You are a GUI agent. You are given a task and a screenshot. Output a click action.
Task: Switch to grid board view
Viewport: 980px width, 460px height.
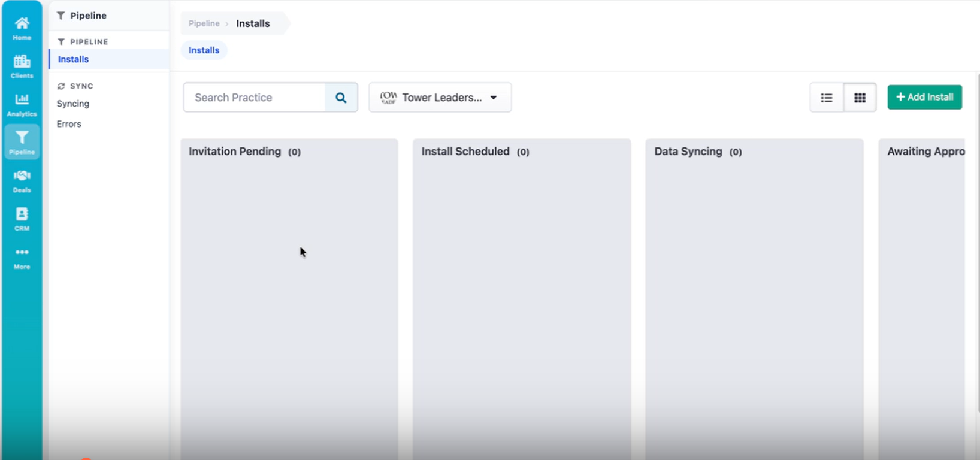[x=860, y=98]
